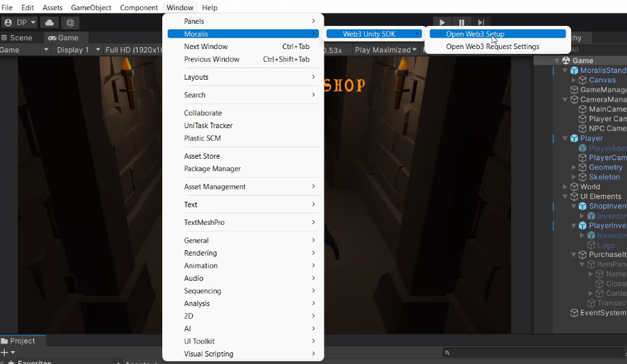Select the GameManager object icon

(575, 89)
